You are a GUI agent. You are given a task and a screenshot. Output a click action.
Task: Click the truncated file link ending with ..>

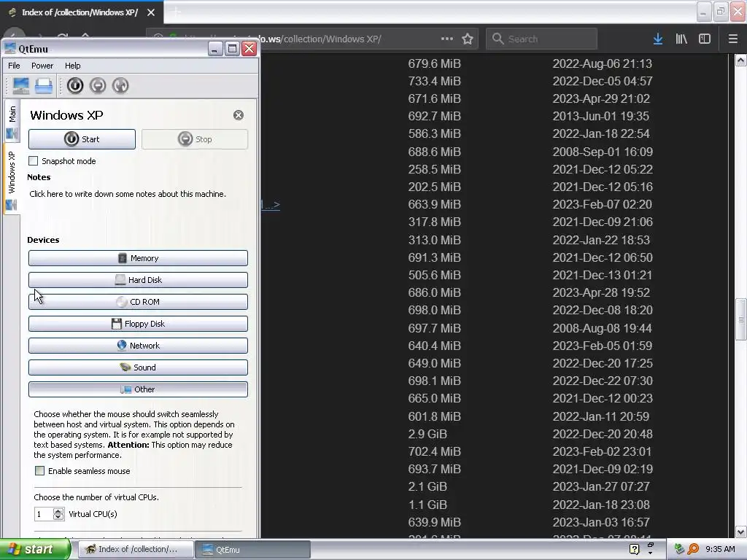(x=271, y=205)
